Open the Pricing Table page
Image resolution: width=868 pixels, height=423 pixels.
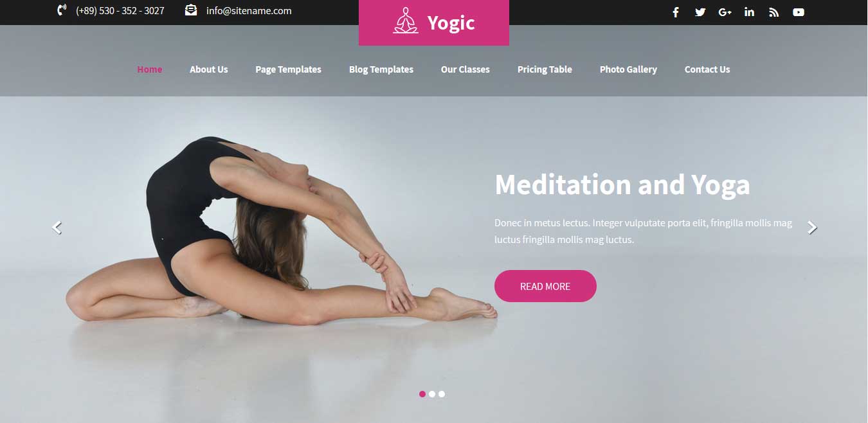pyautogui.click(x=545, y=69)
